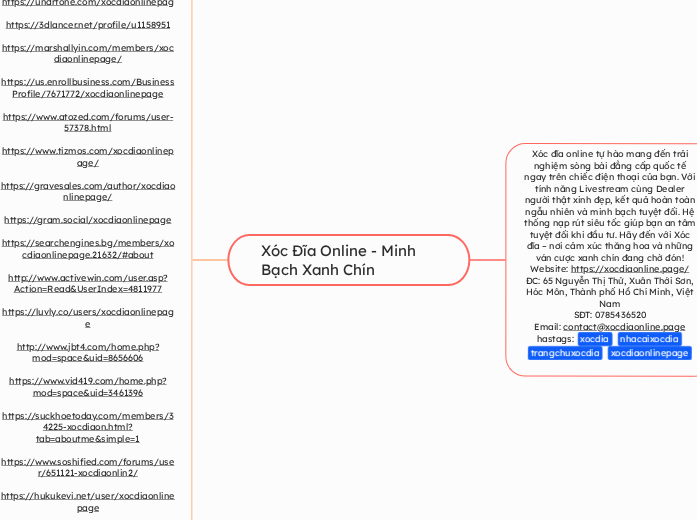This screenshot has height=520, width=697.
Task: Open the 3dlancer.net profile link
Action: (88, 24)
